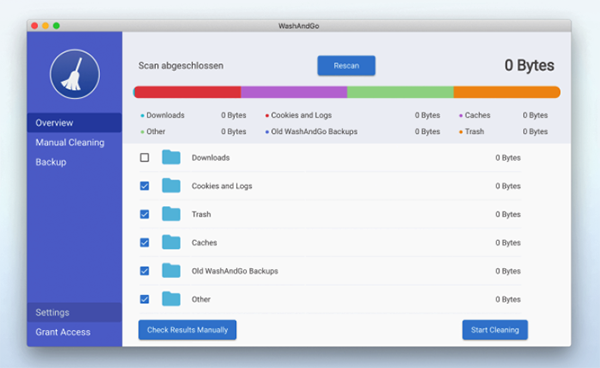600x368 pixels.
Task: Click the WashAndGo broom logo icon
Action: click(75, 74)
